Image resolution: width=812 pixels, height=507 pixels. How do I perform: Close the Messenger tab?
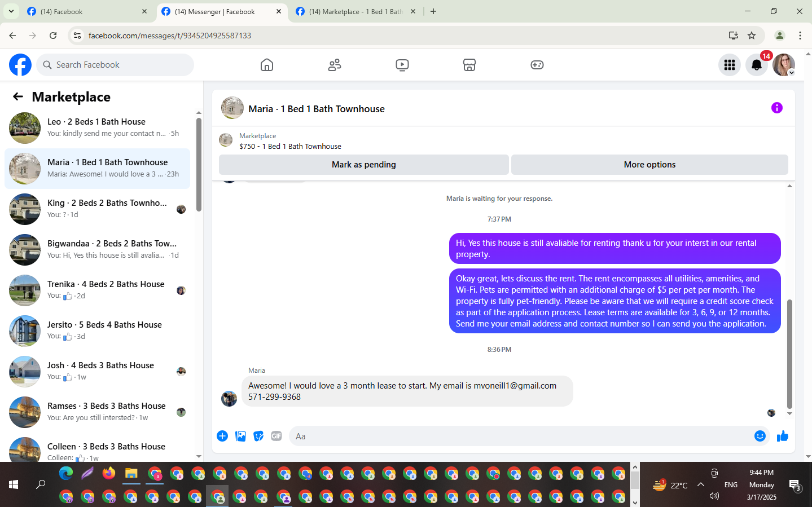(279, 11)
